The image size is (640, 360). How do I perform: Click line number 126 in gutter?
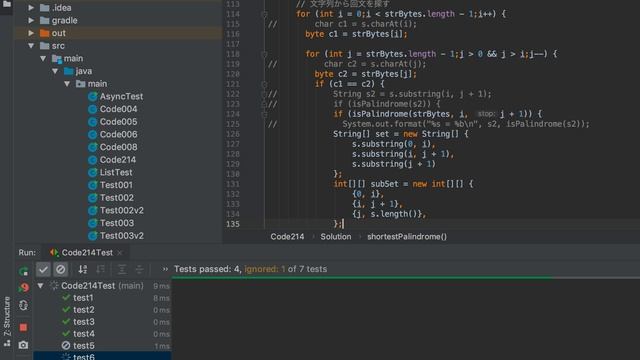(x=233, y=134)
